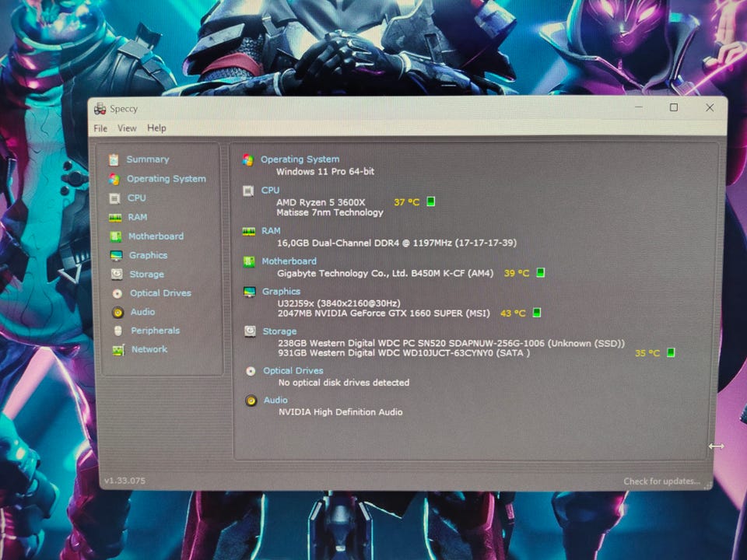Click monitor icon beside Graphics heading in summary

[x=250, y=292]
